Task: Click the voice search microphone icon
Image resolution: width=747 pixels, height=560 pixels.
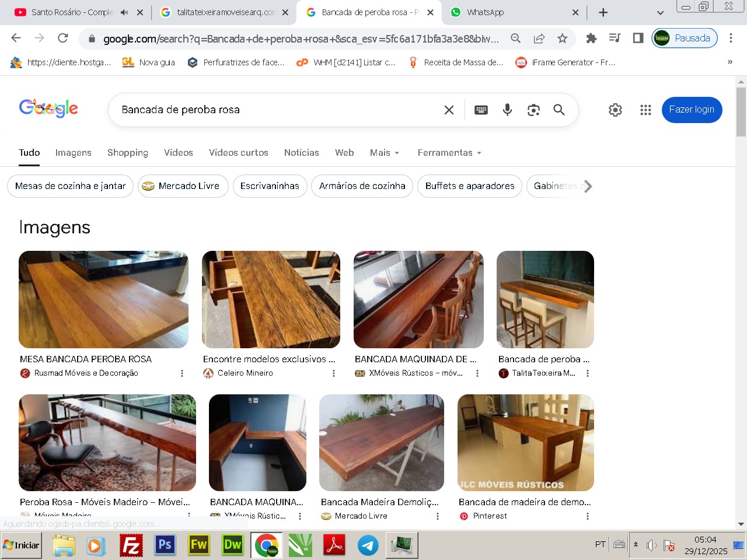Action: pyautogui.click(x=507, y=110)
